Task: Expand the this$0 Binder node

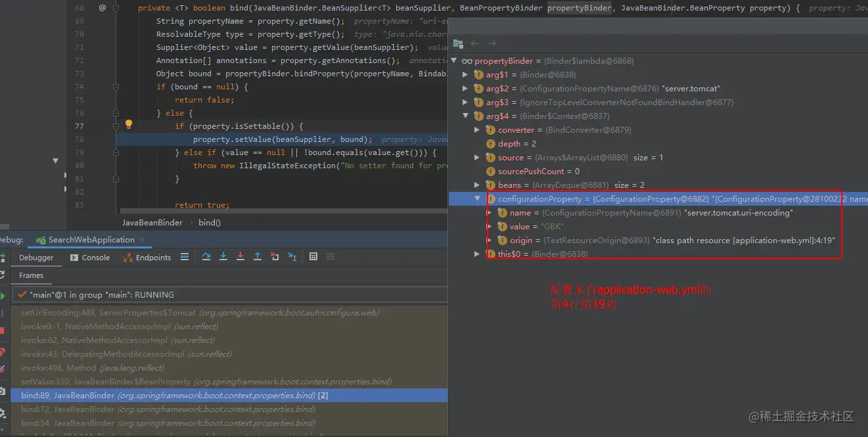Action: (x=477, y=254)
